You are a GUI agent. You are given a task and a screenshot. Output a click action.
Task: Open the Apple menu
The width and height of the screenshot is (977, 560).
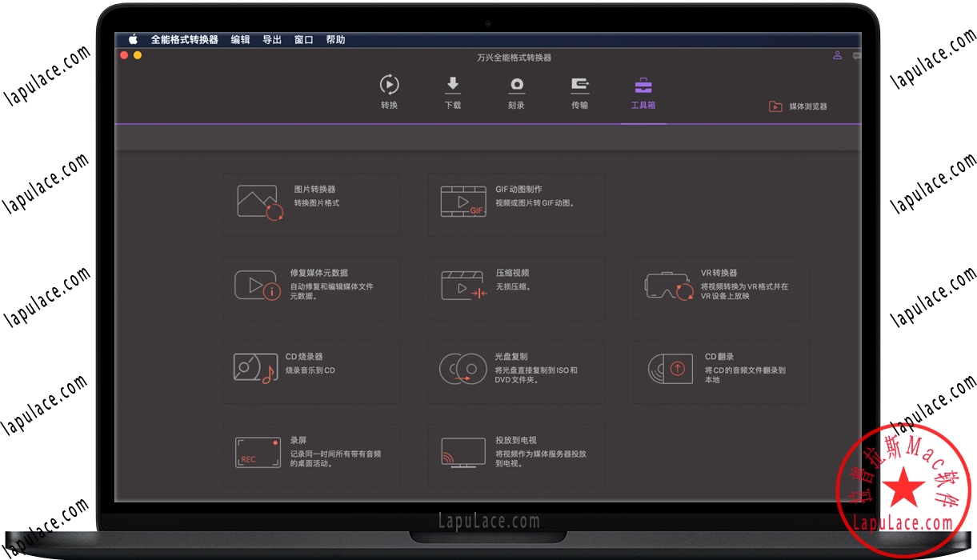(133, 39)
